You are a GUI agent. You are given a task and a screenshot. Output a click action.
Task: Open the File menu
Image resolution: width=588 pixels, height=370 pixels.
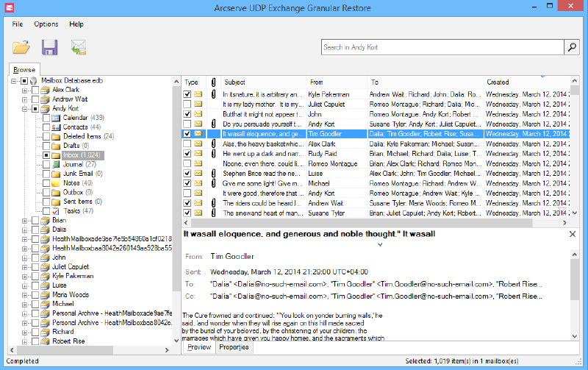click(x=17, y=24)
